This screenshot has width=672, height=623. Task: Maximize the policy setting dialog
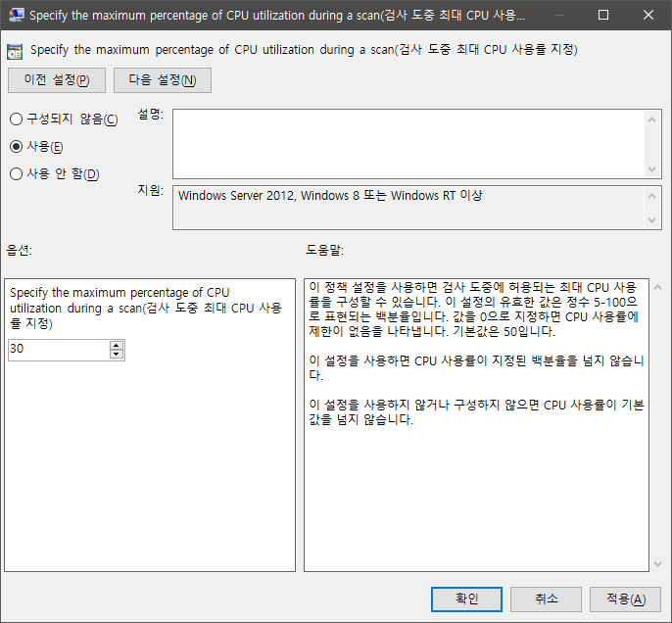(x=603, y=15)
